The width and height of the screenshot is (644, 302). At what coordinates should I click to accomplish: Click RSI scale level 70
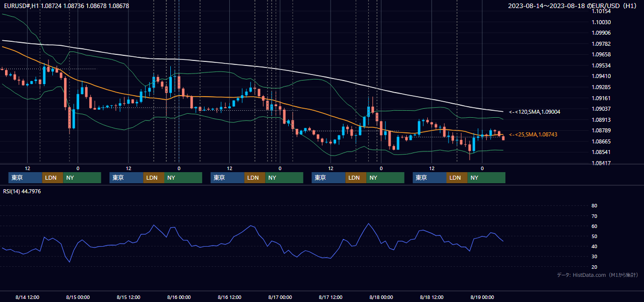(x=594, y=216)
